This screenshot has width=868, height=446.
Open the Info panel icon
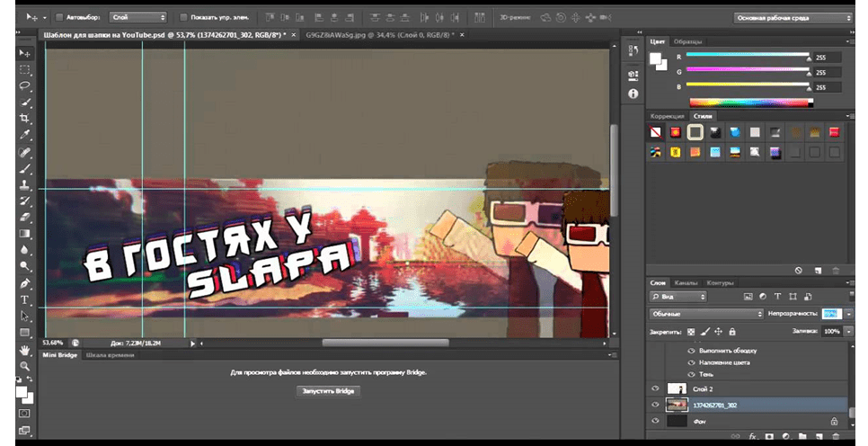(633, 94)
